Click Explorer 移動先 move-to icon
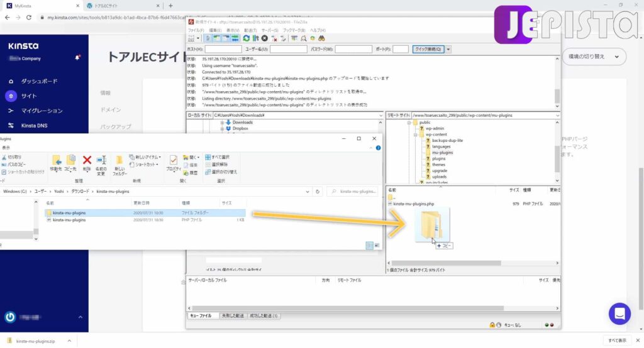The height and width of the screenshot is (348, 644). coord(56,163)
